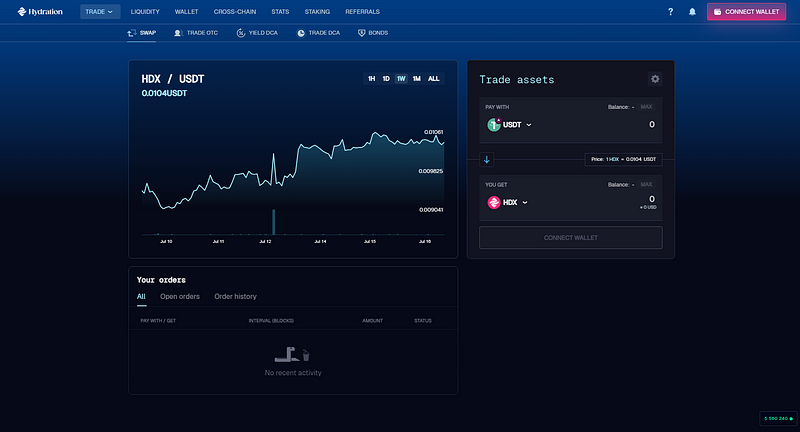Image resolution: width=800 pixels, height=432 pixels.
Task: Click the Hydration logo
Action: [x=40, y=12]
